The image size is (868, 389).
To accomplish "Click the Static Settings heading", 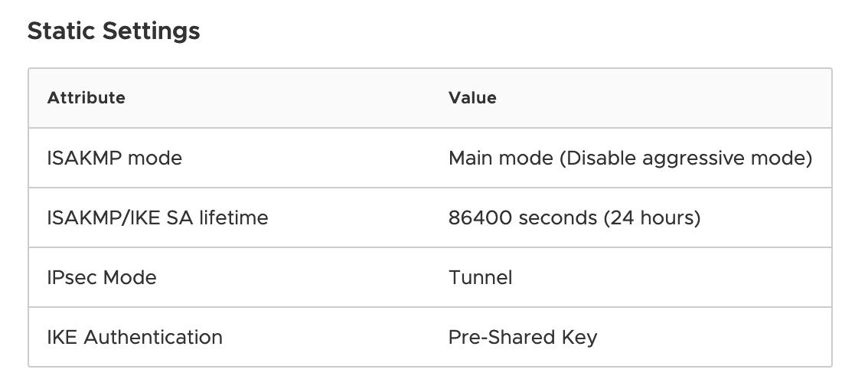I will tap(113, 31).
